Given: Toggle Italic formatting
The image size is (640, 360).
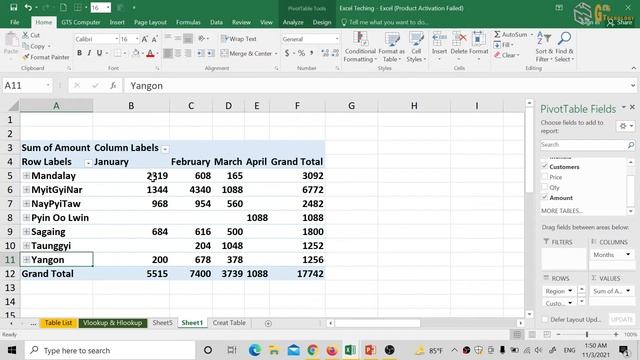Looking at the screenshot, I should click(89, 53).
